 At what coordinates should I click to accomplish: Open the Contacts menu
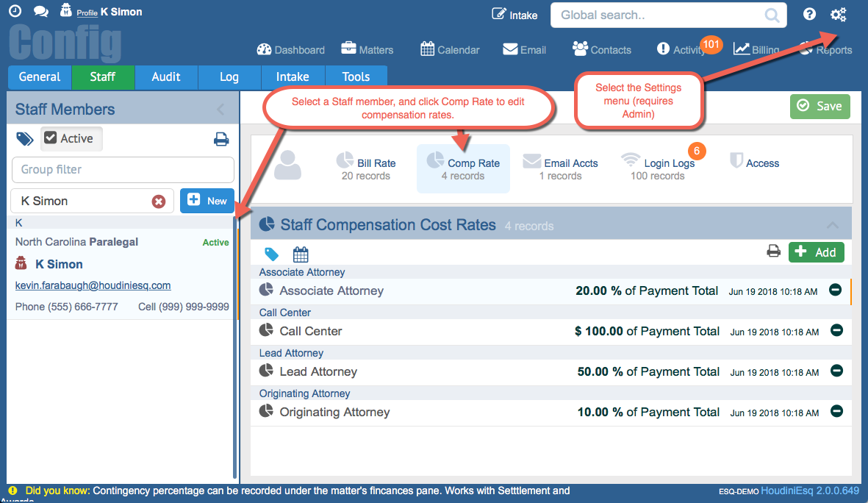click(602, 49)
